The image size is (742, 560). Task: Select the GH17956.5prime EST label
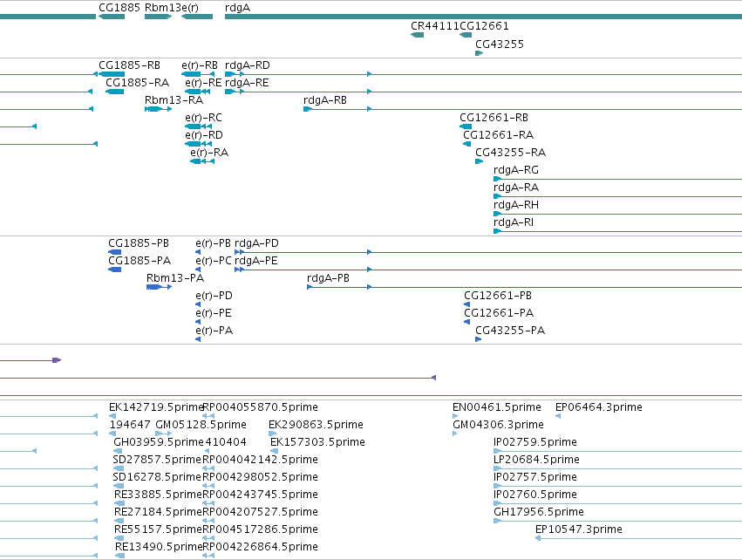(539, 512)
